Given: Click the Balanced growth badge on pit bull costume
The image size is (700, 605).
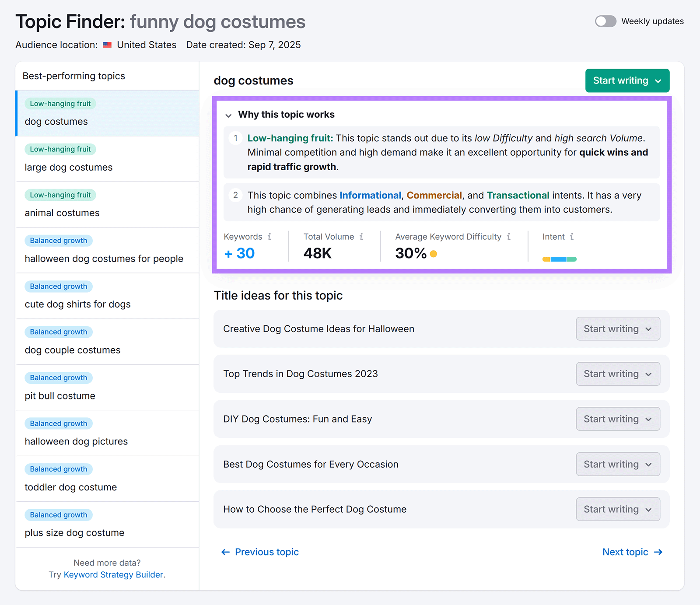Looking at the screenshot, I should [58, 378].
